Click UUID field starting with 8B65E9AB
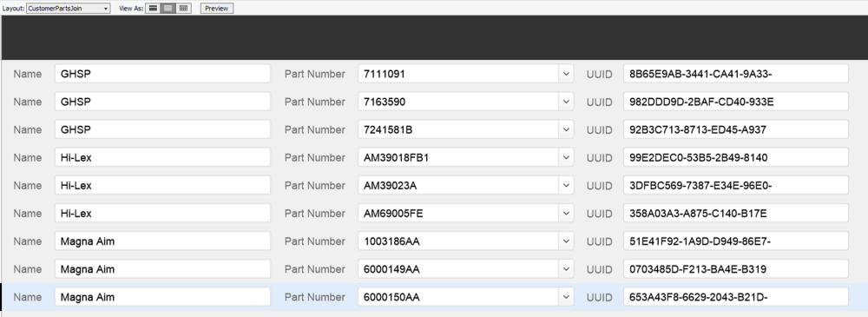Image resolution: width=868 pixels, height=317 pixels. (736, 74)
